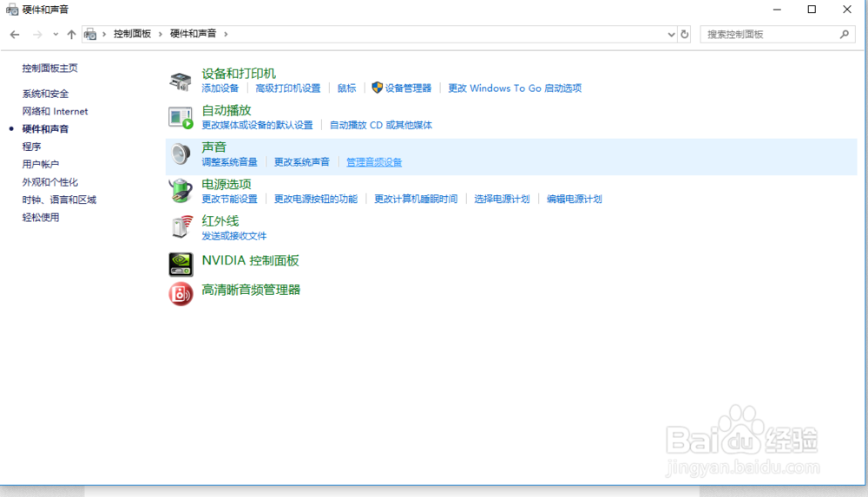Select 系统和安全 in the sidebar
This screenshot has width=868, height=497.
pyautogui.click(x=45, y=94)
